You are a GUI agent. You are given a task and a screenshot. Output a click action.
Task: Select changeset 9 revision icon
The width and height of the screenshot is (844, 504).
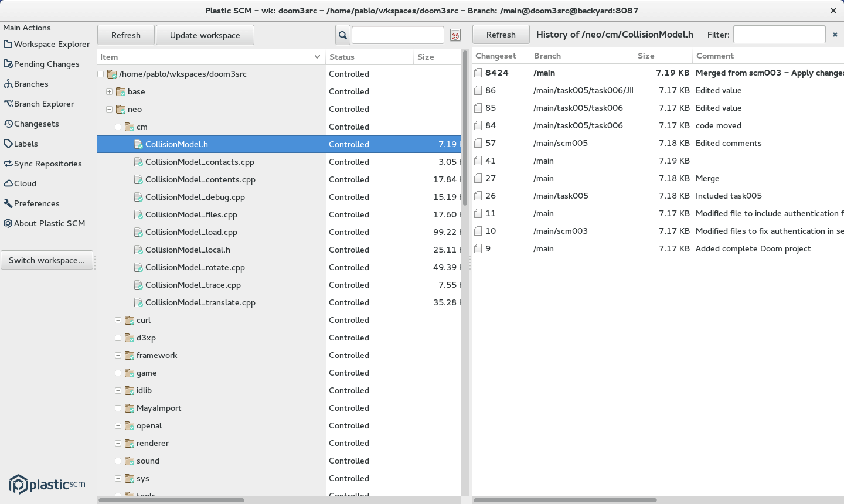478,248
